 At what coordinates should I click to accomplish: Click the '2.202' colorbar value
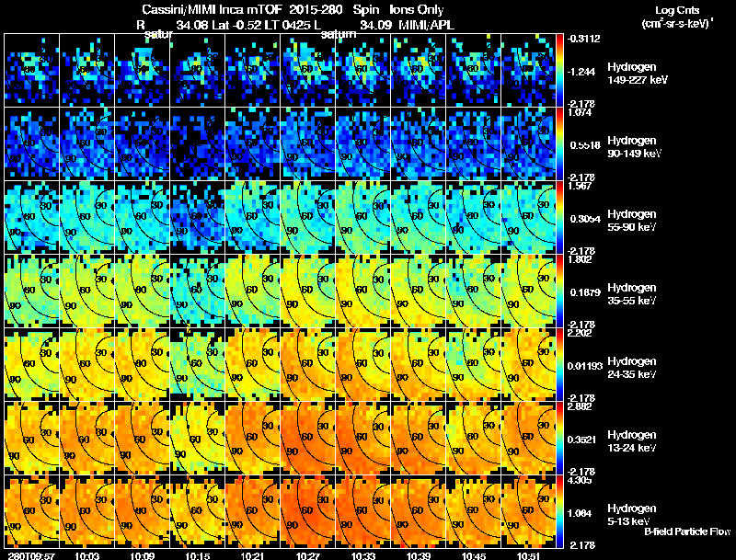[x=581, y=334]
